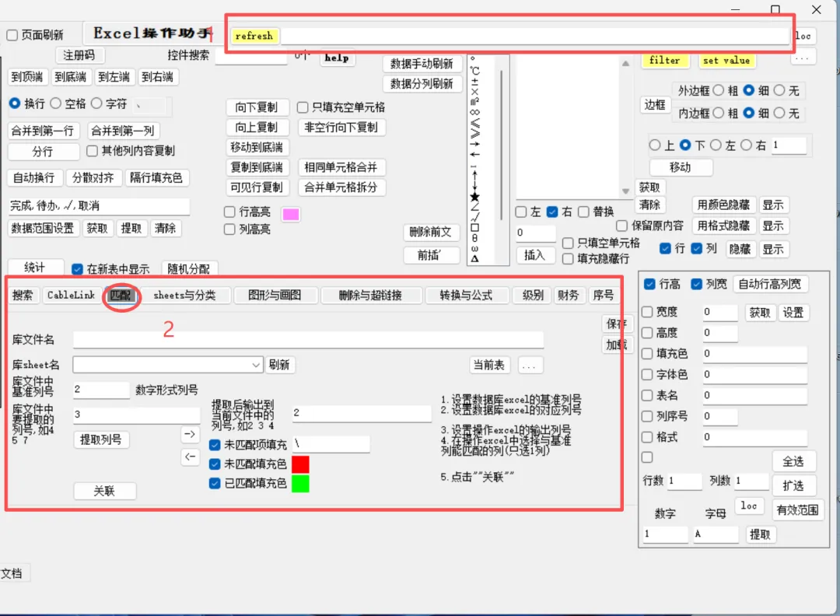The image size is (840, 616).
Task: Click the 提取列号 button
Action: 100,439
